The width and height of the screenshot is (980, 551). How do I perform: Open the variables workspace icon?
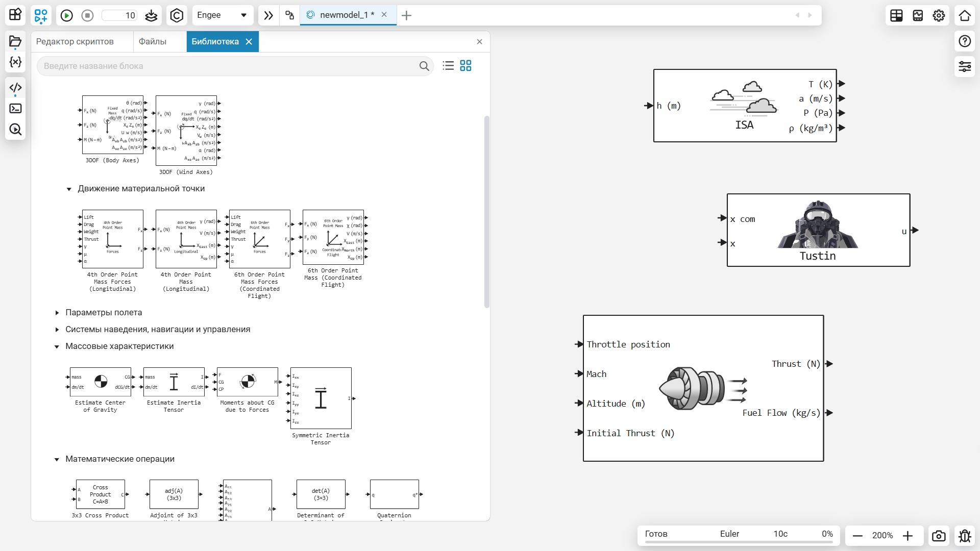(15, 62)
